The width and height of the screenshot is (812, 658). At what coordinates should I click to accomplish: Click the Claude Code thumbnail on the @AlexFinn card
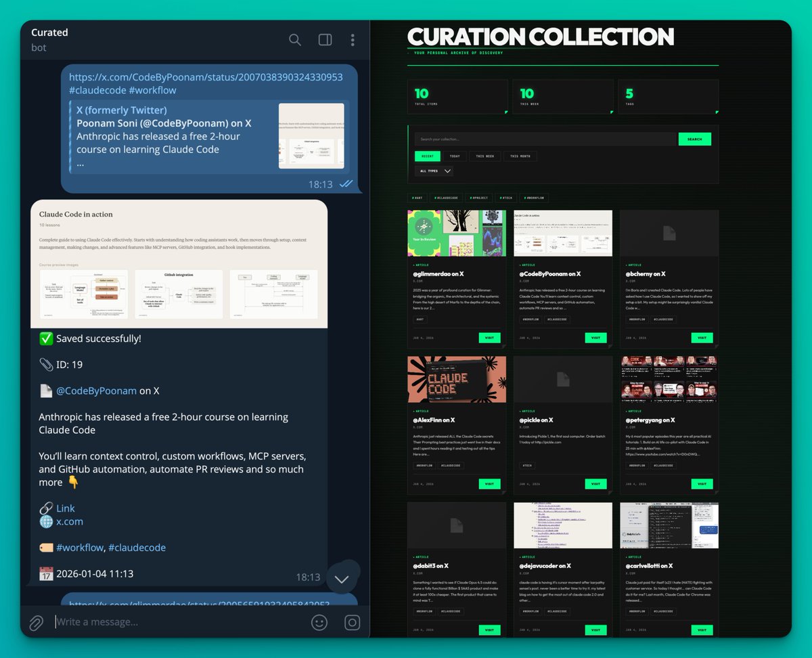pyautogui.click(x=456, y=380)
